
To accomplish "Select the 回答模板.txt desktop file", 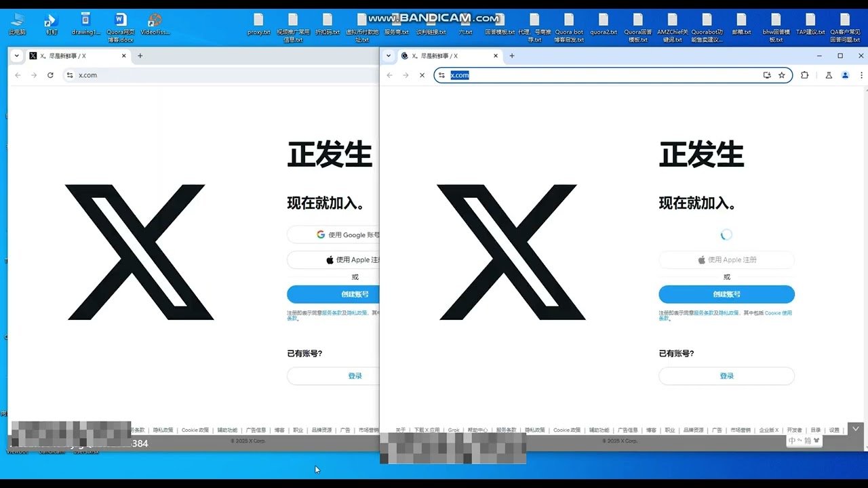I will pyautogui.click(x=500, y=24).
